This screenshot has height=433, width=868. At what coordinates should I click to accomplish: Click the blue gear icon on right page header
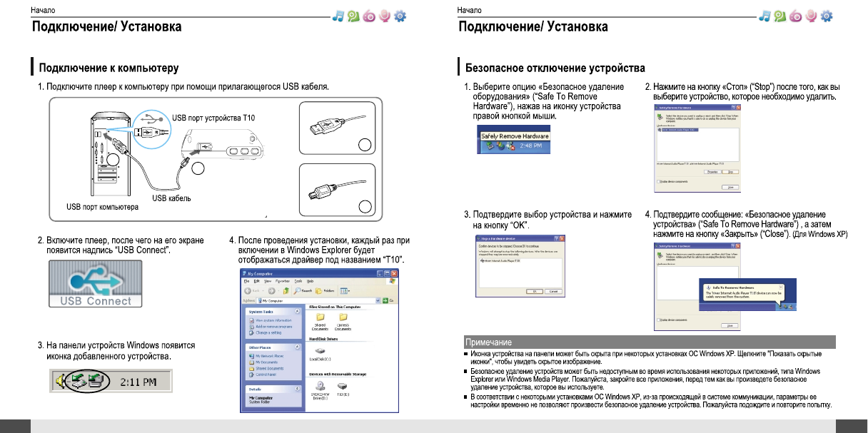pos(827,16)
